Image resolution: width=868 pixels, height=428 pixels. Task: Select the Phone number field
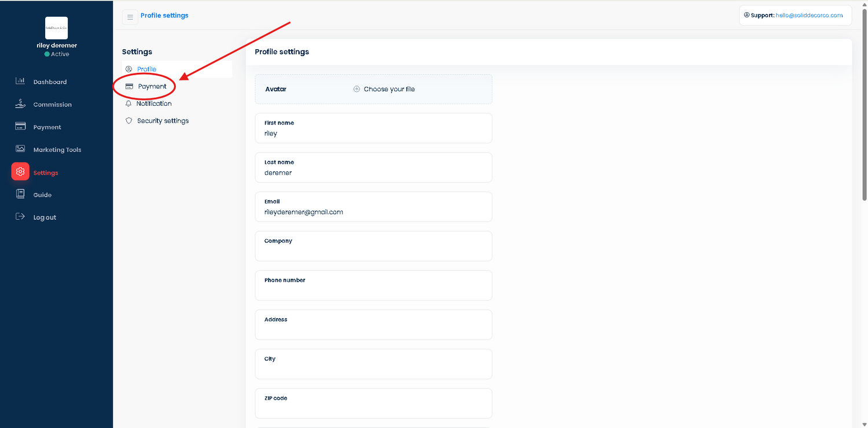coord(373,285)
